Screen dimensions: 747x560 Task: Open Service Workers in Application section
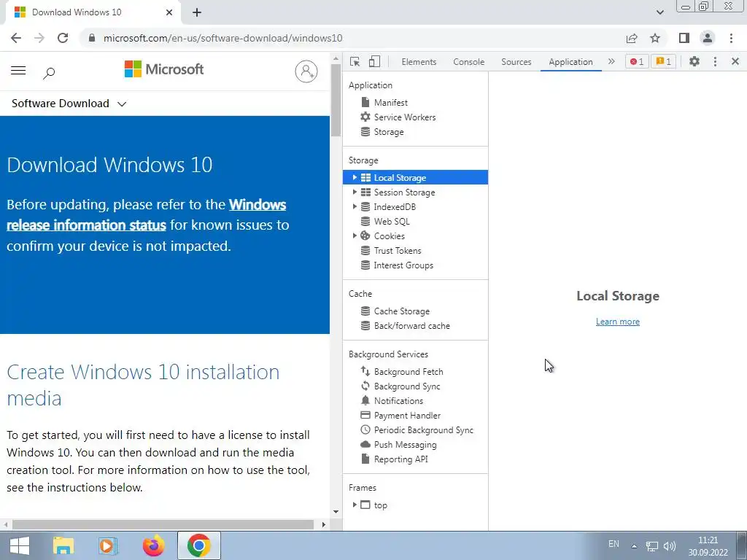click(x=404, y=117)
